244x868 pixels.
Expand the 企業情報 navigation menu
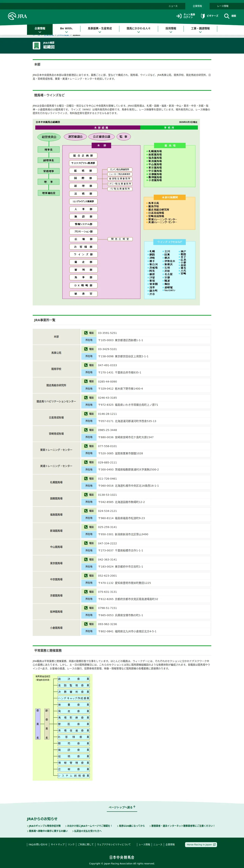(40, 29)
